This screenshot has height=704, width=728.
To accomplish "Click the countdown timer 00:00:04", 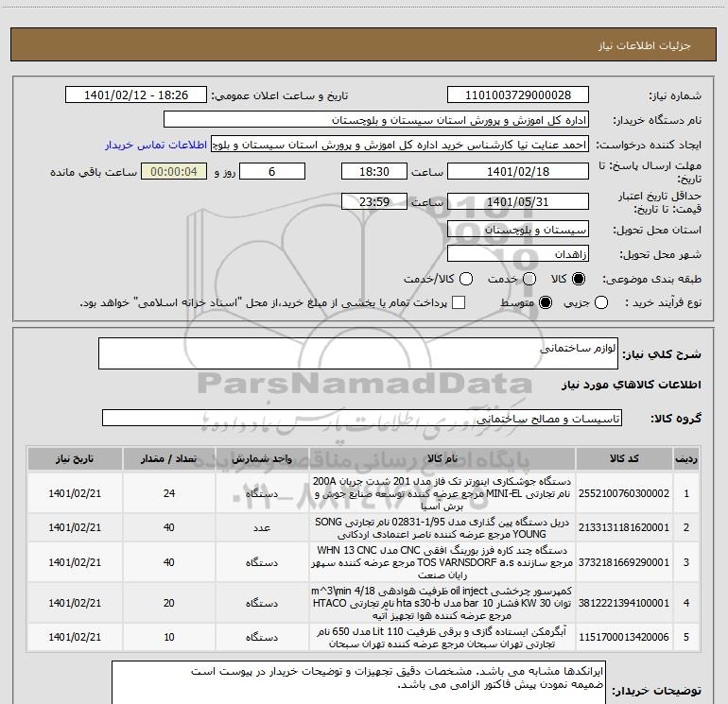I will [x=174, y=172].
